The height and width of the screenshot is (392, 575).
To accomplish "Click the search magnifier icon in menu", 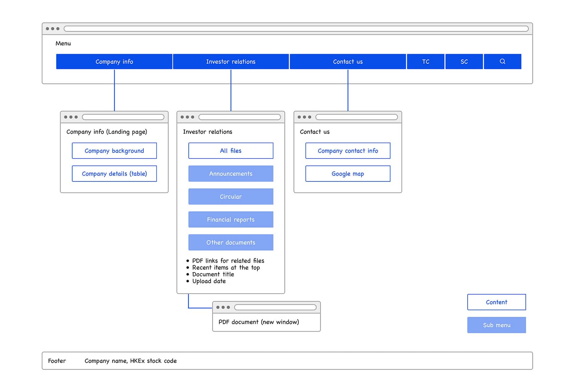I will 502,61.
